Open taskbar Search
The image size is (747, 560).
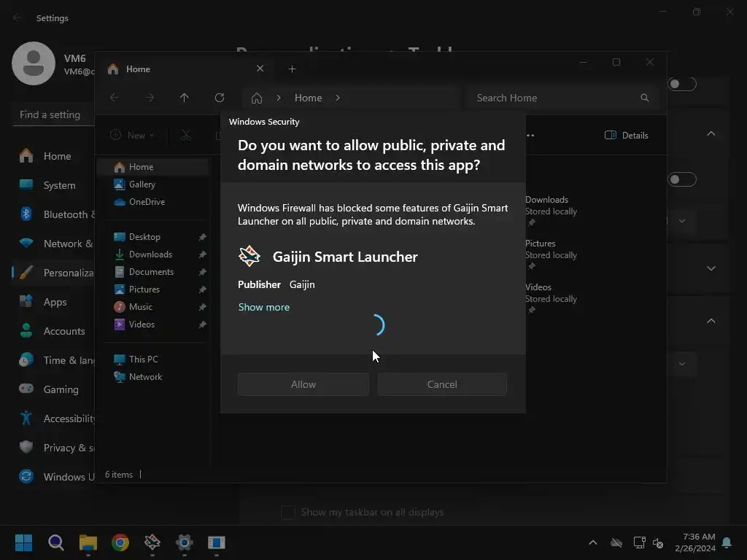55,542
